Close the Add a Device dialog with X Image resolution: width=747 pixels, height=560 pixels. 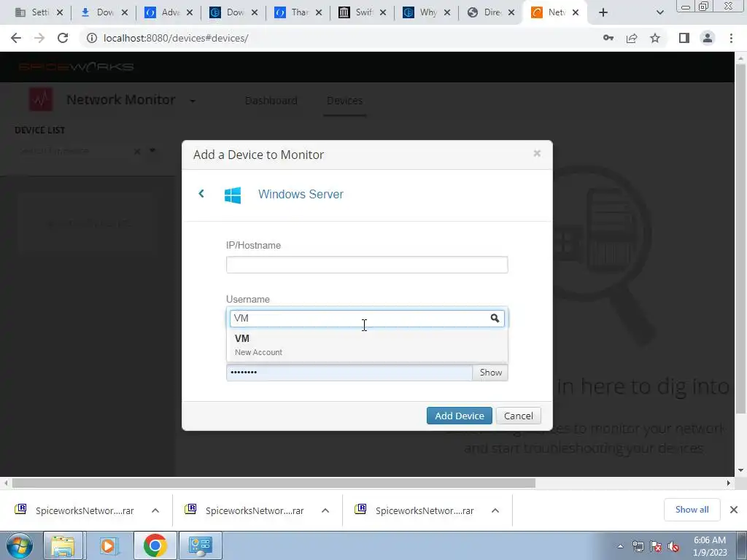[537, 153]
